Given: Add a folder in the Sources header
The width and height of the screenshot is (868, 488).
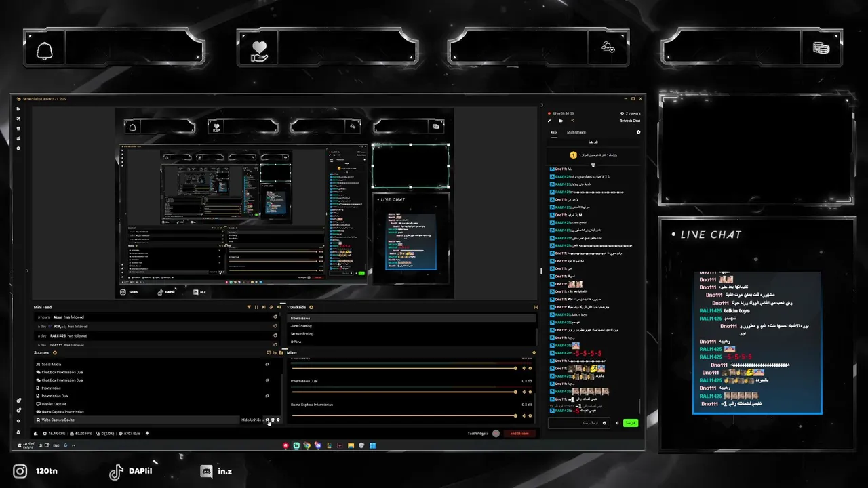Looking at the screenshot, I should [281, 352].
